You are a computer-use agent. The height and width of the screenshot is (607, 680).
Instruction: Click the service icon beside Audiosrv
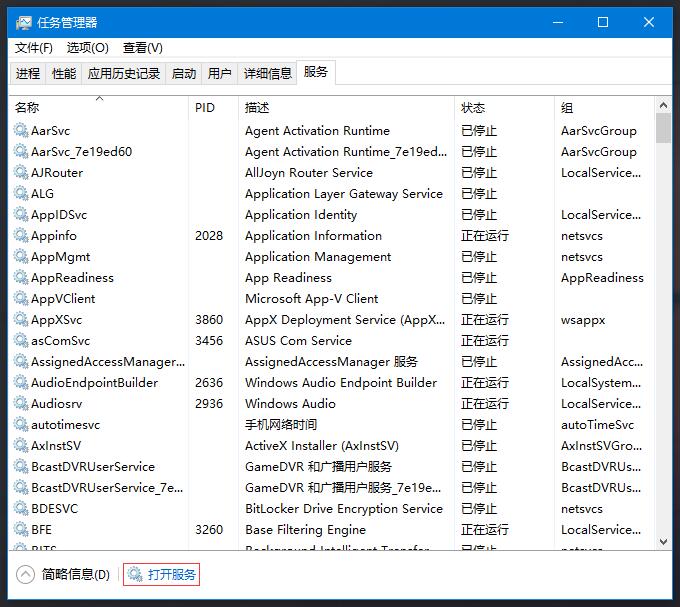pos(21,404)
